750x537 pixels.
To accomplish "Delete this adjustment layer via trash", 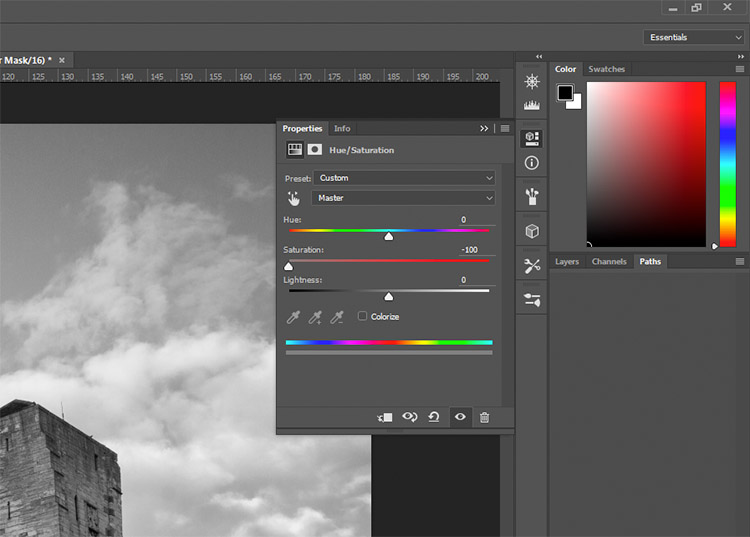I will click(x=485, y=417).
